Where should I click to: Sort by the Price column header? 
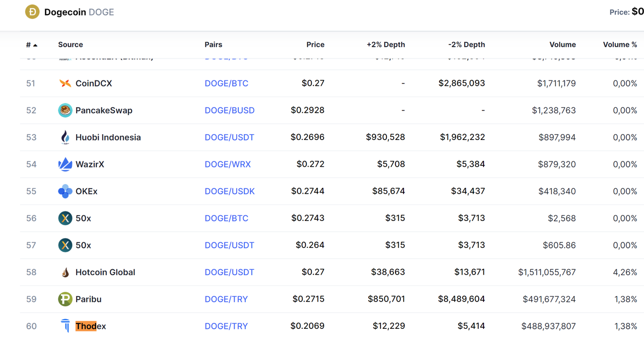[315, 45]
